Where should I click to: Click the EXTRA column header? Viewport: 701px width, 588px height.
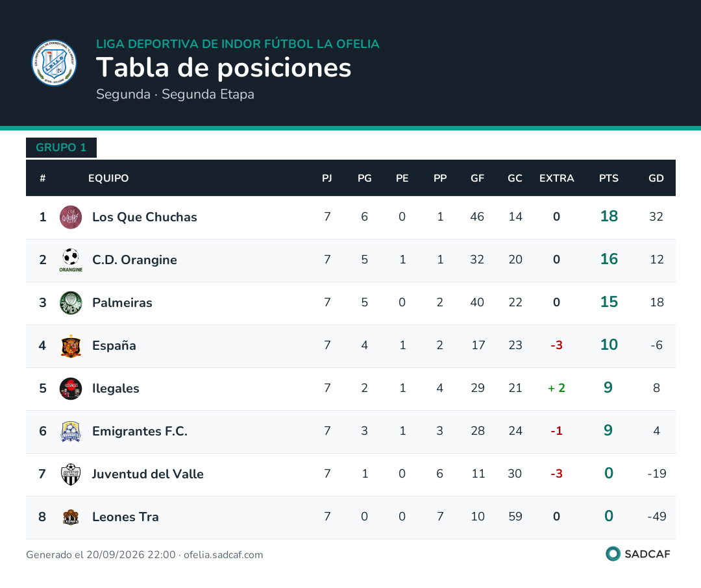pyautogui.click(x=557, y=178)
